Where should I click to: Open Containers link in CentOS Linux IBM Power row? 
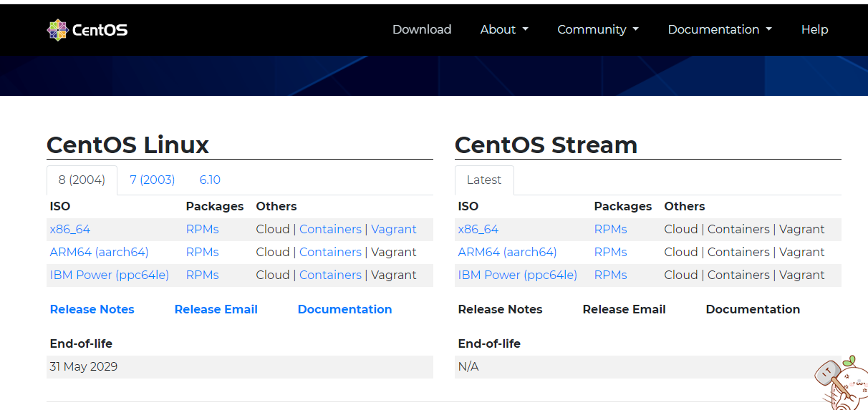click(330, 275)
